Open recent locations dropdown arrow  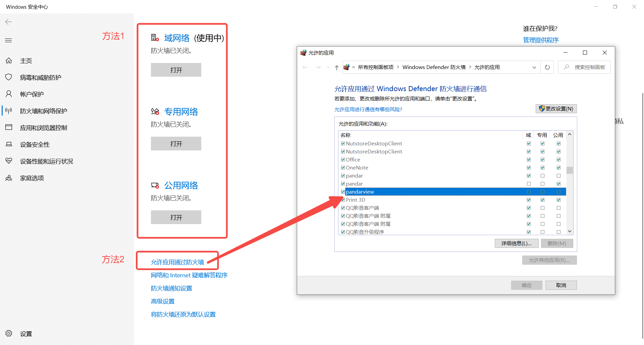point(328,67)
